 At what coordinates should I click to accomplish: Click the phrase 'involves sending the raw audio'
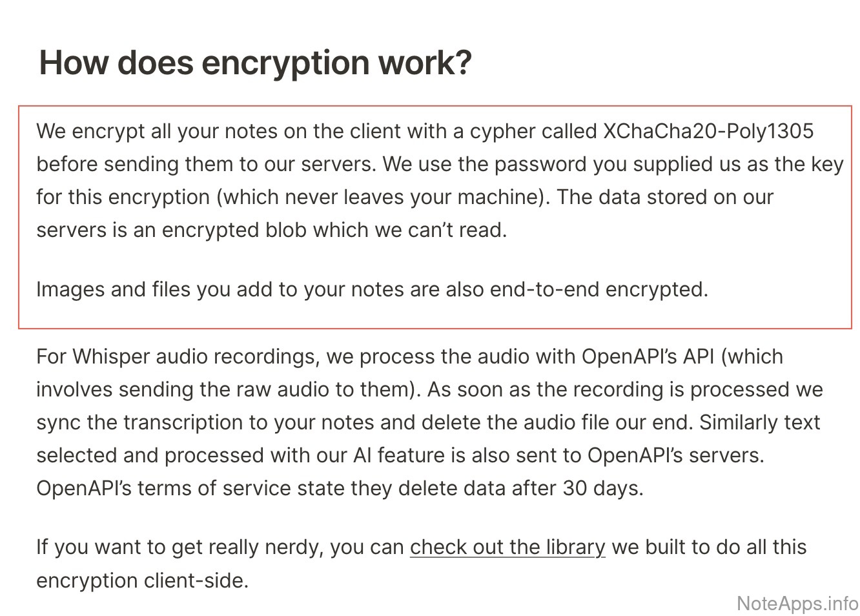(x=194, y=389)
